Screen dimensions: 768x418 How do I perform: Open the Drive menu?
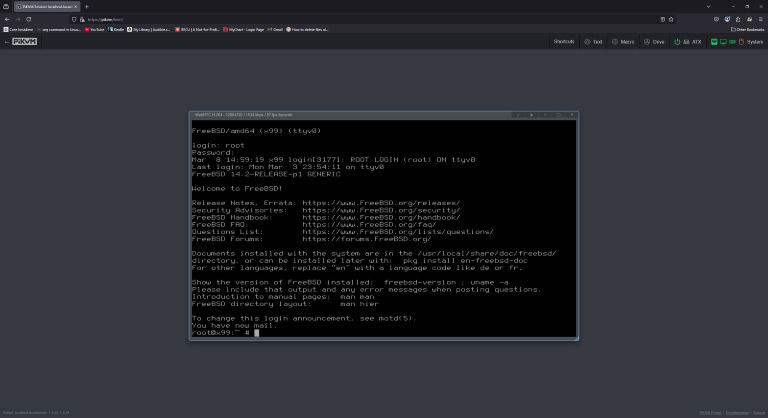[654, 42]
